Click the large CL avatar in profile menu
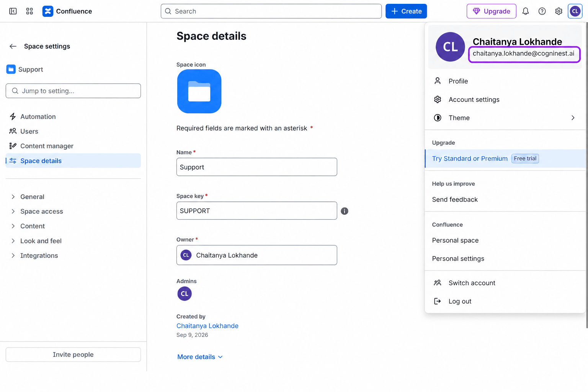The image size is (588, 392). click(450, 47)
